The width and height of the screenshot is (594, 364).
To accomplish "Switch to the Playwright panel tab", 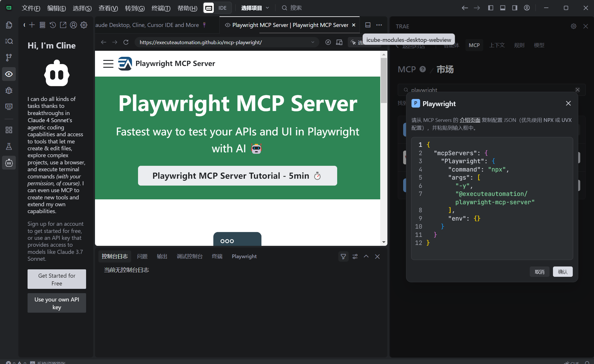I will click(x=244, y=256).
